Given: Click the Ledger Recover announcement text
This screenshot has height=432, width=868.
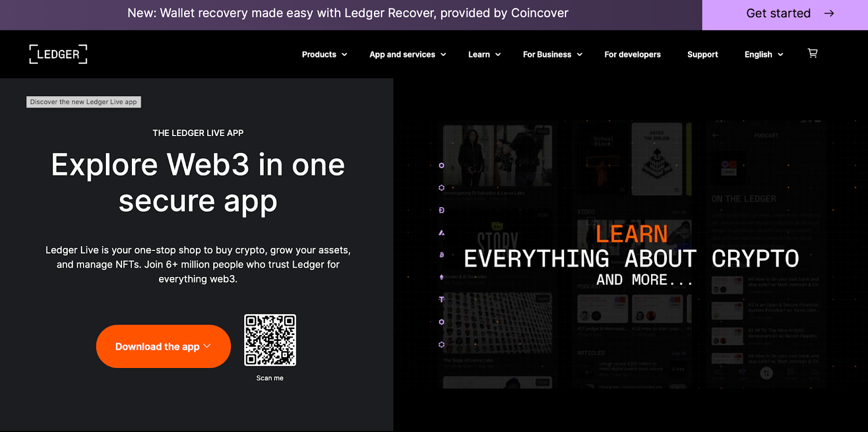Looking at the screenshot, I should tap(348, 13).
